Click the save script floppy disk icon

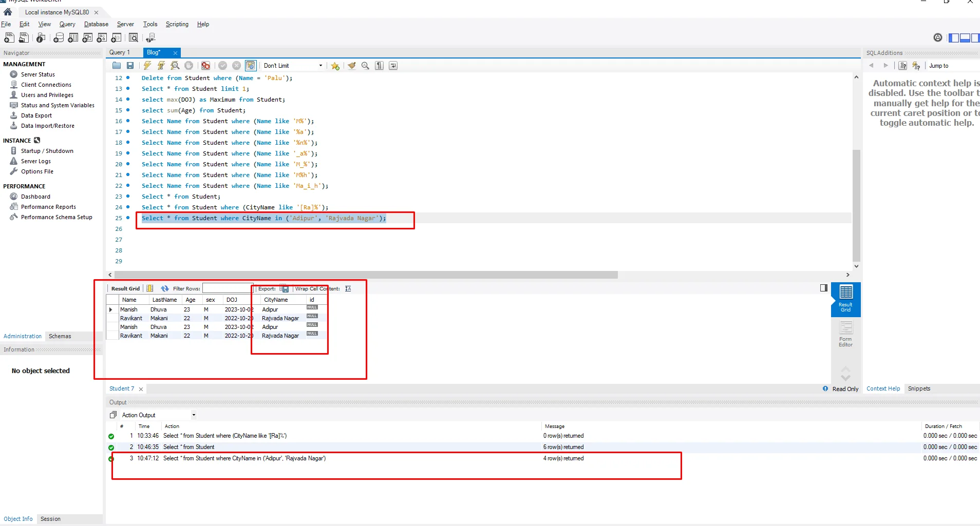click(130, 66)
